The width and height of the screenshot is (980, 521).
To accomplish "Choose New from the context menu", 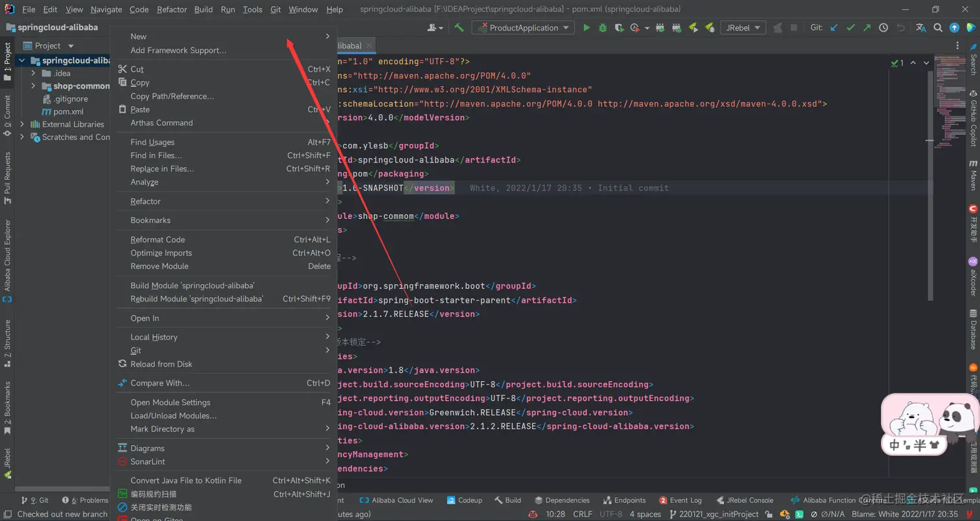I will [224, 36].
